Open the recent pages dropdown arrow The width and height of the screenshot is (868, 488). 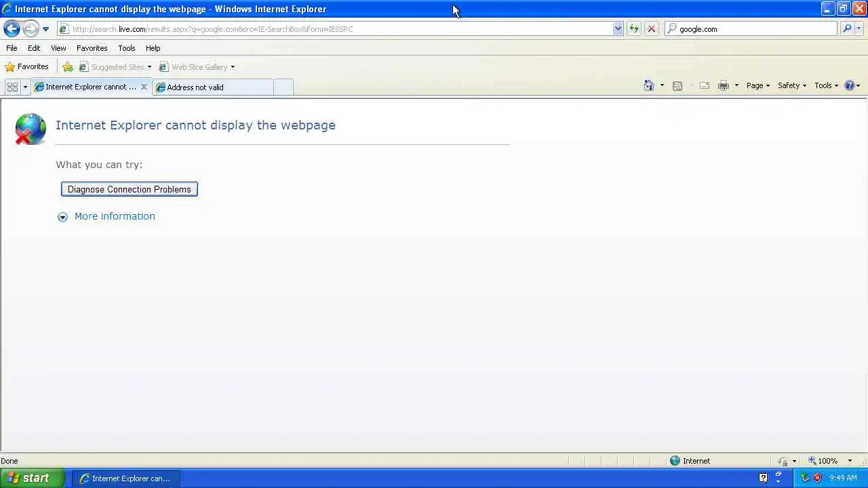pyautogui.click(x=45, y=29)
